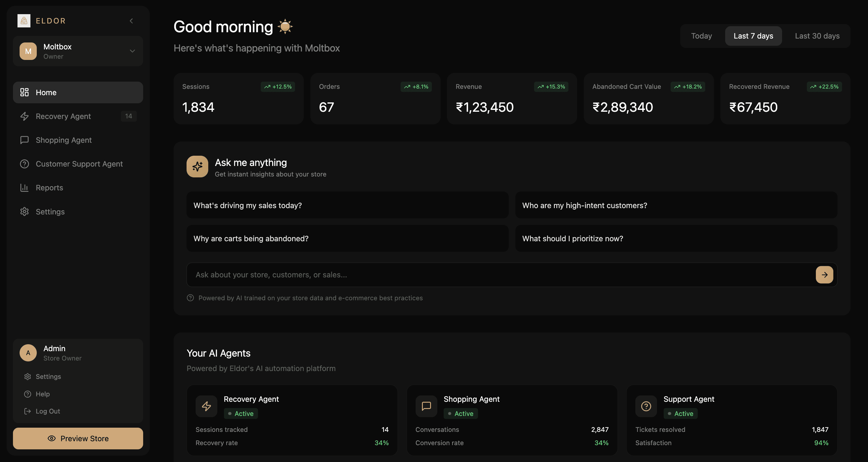
Task: Collapse the sidebar with the chevron
Action: click(131, 21)
